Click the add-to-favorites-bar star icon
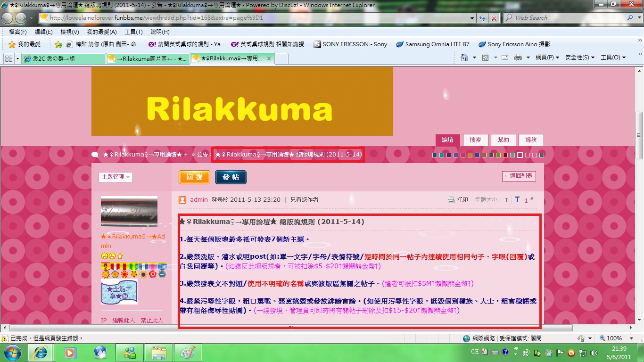 click(x=58, y=44)
